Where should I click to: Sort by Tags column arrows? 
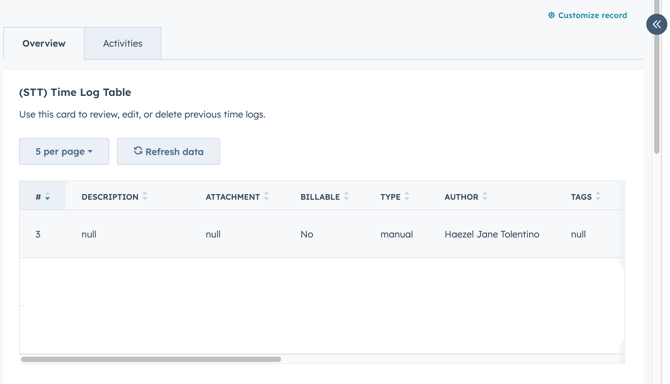[598, 196]
